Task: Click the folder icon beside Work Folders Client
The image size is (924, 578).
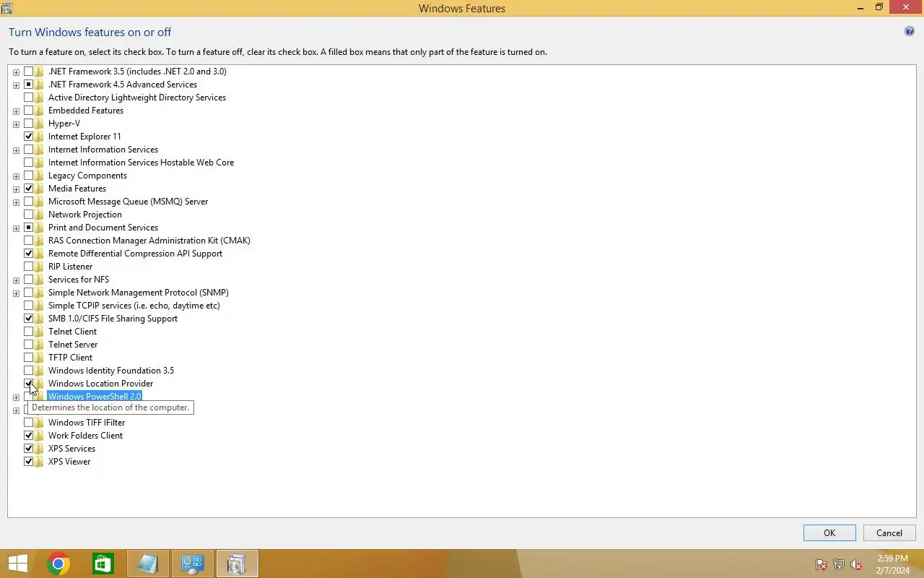Action: 40,436
